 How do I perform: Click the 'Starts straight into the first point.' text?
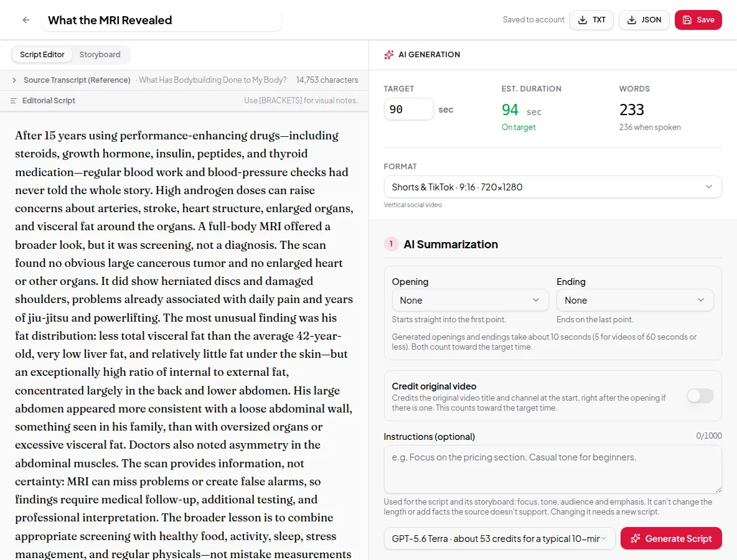pos(449,319)
